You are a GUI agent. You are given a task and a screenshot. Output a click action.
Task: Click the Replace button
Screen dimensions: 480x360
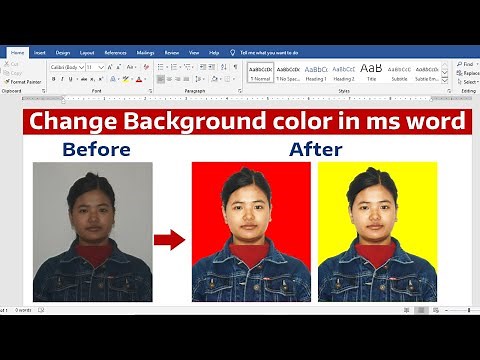pyautogui.click(x=468, y=73)
